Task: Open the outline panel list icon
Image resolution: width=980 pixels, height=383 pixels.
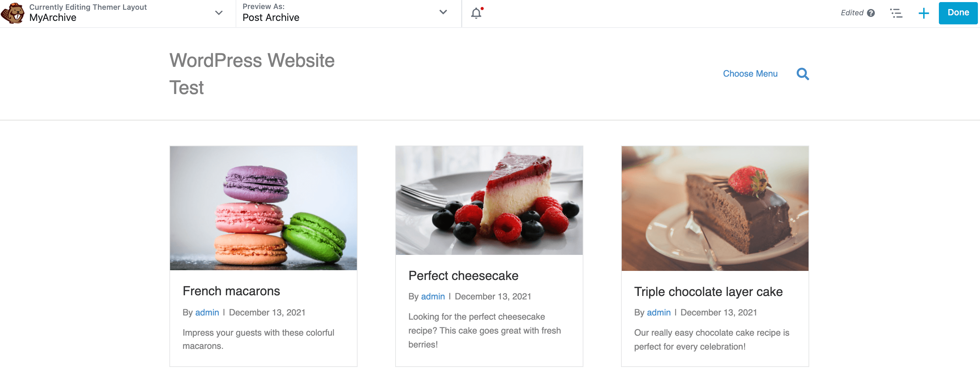Action: [896, 13]
